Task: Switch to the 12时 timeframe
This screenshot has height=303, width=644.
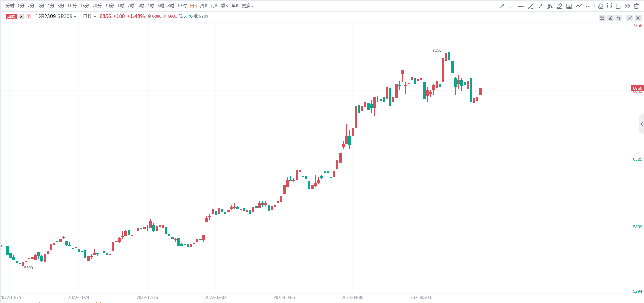Action: 182,6
